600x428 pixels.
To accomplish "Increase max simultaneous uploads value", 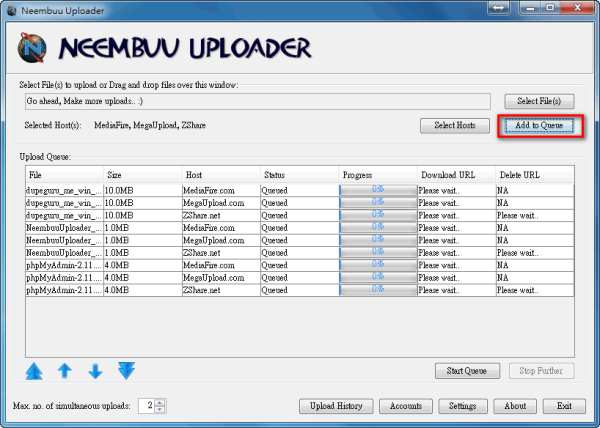I will pos(160,402).
